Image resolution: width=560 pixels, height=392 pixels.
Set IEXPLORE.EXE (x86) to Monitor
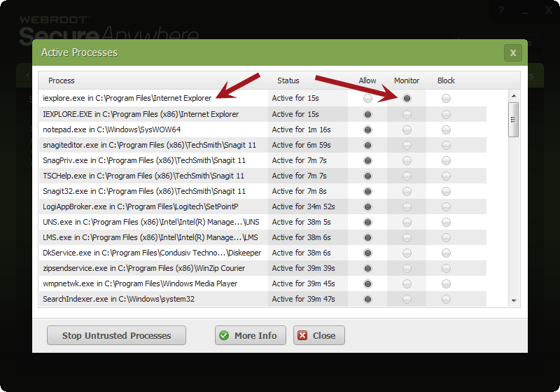click(x=407, y=114)
